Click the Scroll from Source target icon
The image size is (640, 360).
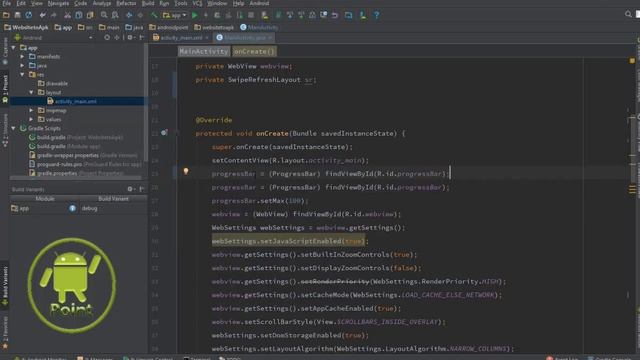click(x=107, y=38)
